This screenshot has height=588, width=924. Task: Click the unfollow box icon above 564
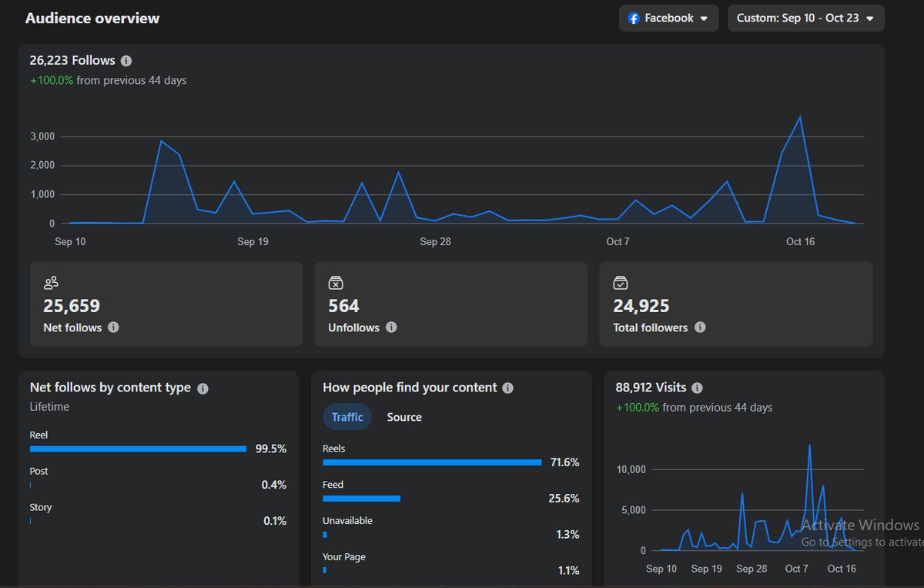click(x=335, y=283)
